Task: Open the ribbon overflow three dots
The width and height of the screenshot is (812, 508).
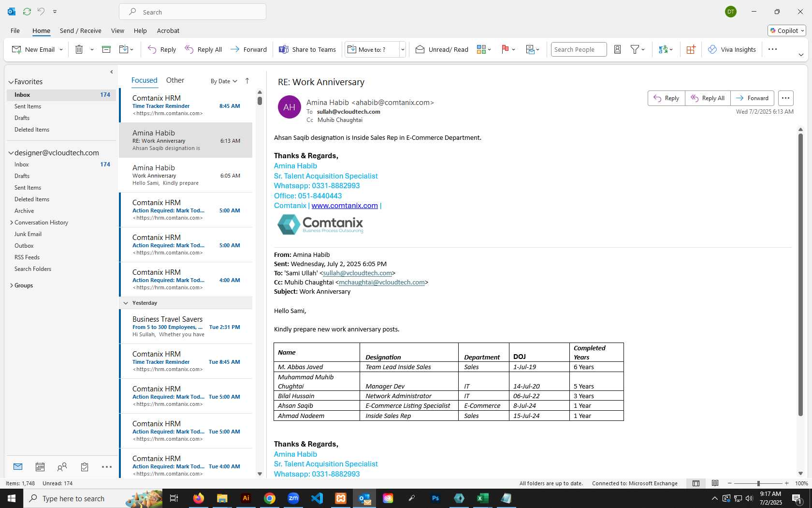Action: [772, 49]
